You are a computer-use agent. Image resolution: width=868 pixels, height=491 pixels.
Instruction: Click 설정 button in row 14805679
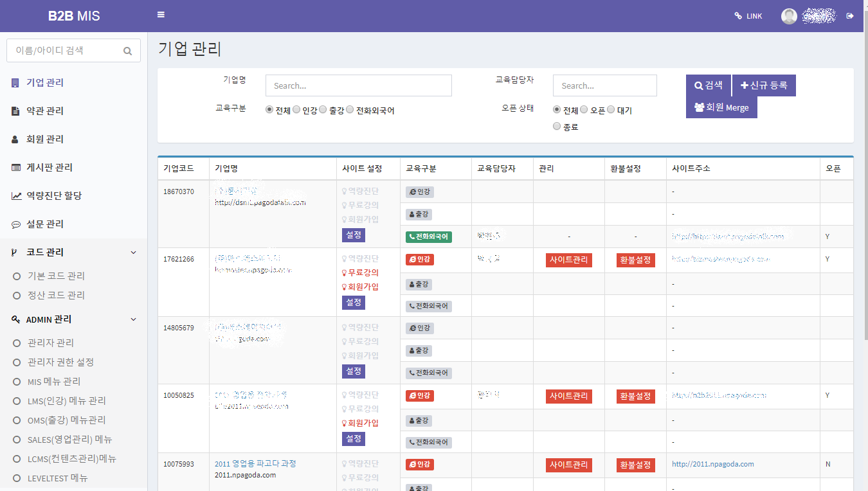[x=354, y=371]
